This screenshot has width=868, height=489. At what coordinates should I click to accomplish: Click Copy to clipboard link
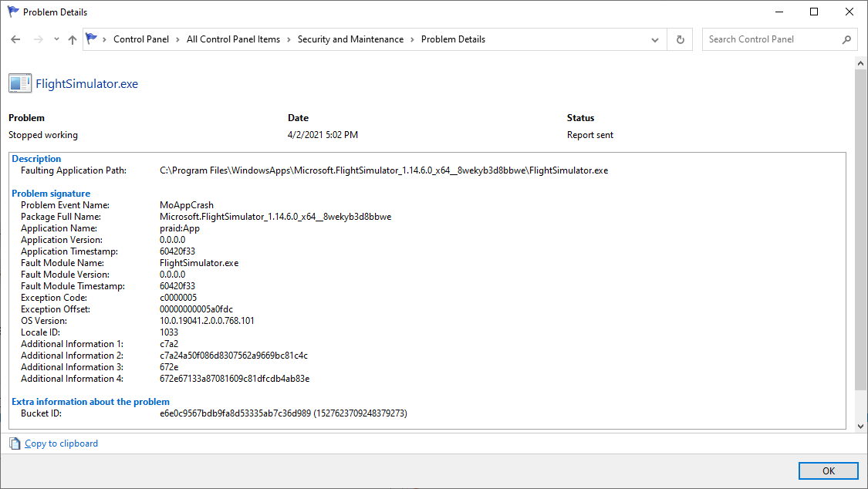[x=62, y=443]
